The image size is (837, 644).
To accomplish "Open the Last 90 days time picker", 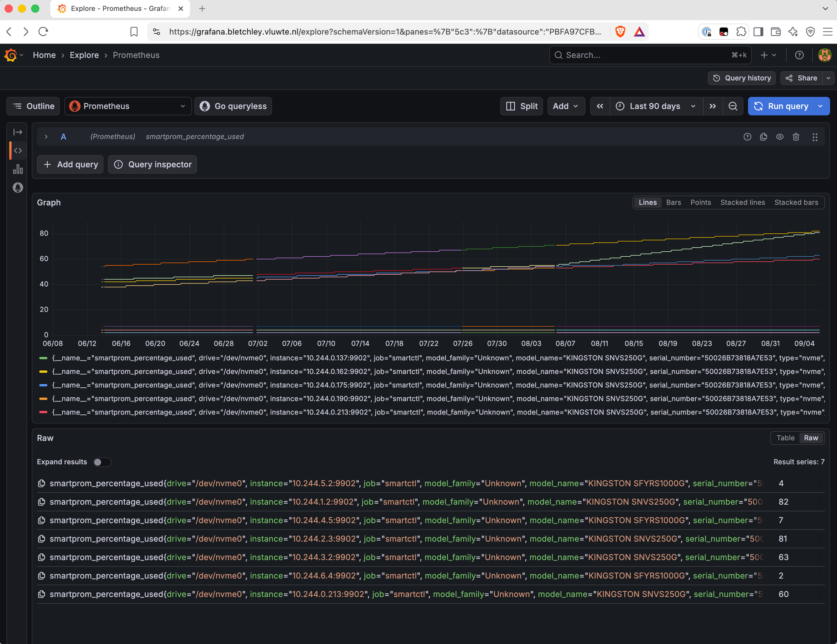I will point(656,106).
